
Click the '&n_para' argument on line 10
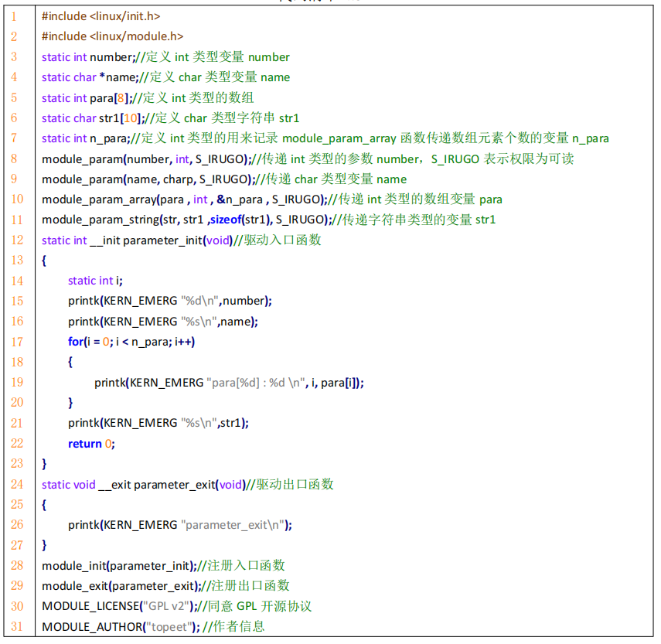coord(240,199)
